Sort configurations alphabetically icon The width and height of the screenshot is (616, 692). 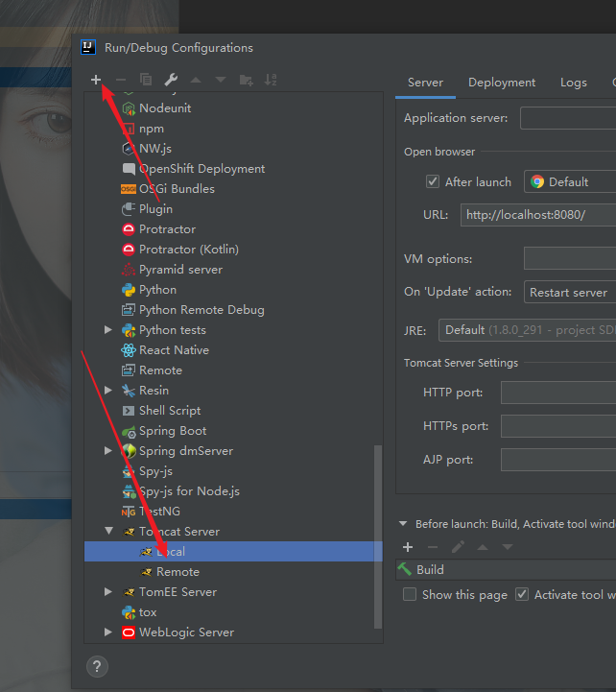click(270, 80)
